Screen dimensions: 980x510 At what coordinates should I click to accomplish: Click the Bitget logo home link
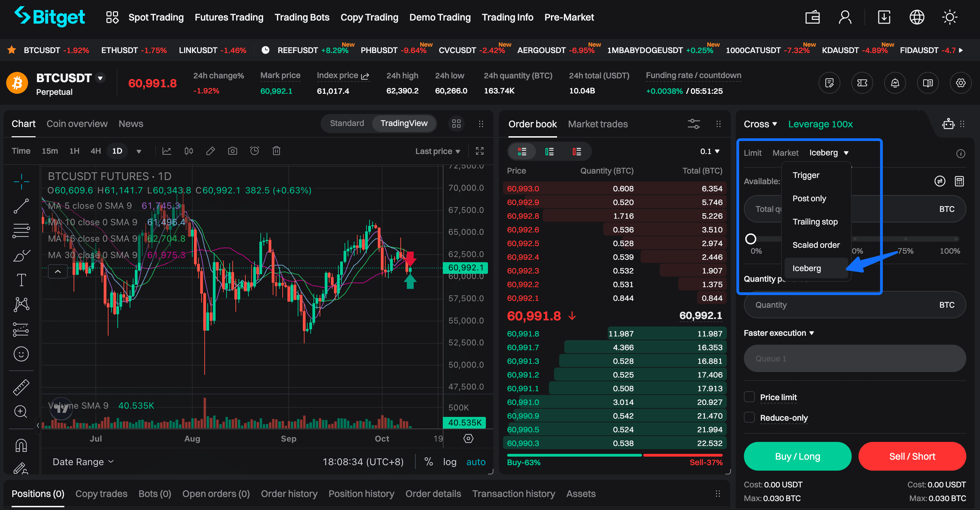tap(50, 17)
